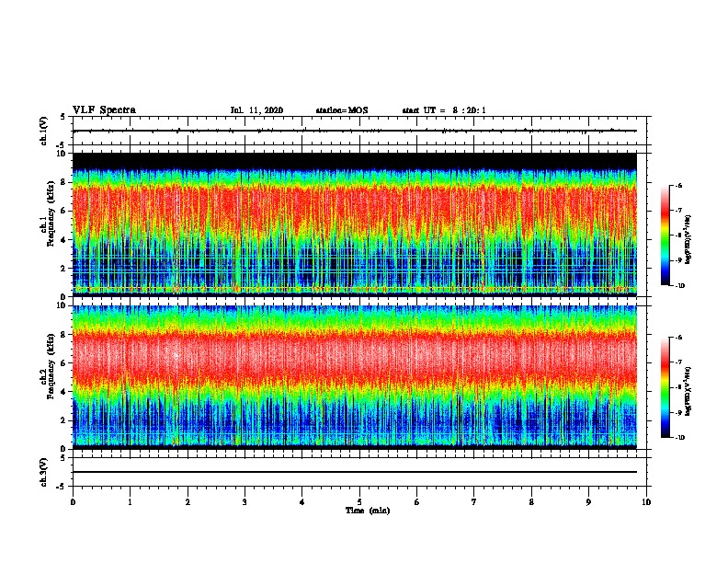Click the ch.2 frequency axis "0" kHz tick label
The width and height of the screenshot is (728, 563).
63,449
